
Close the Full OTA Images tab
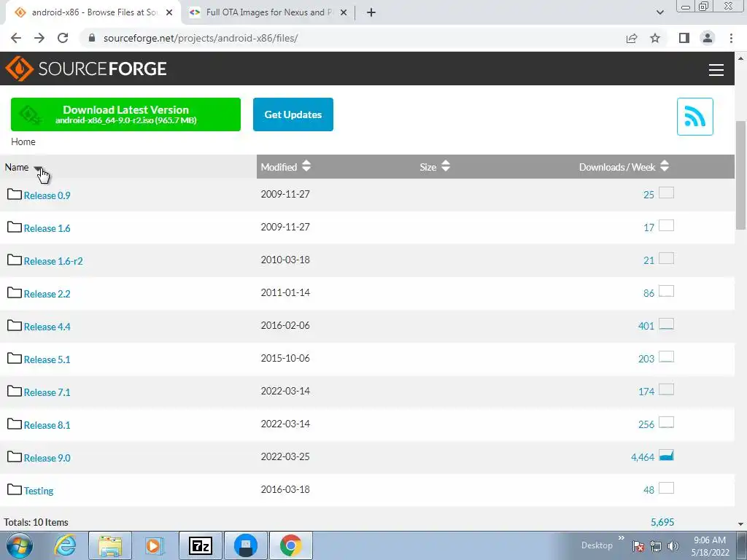point(344,12)
